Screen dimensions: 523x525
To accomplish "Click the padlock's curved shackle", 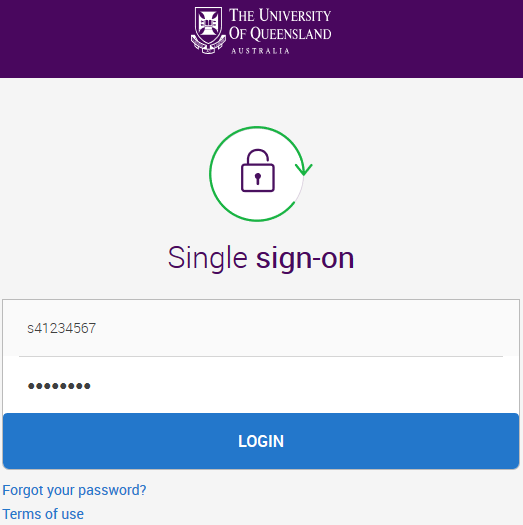I will click(258, 157).
